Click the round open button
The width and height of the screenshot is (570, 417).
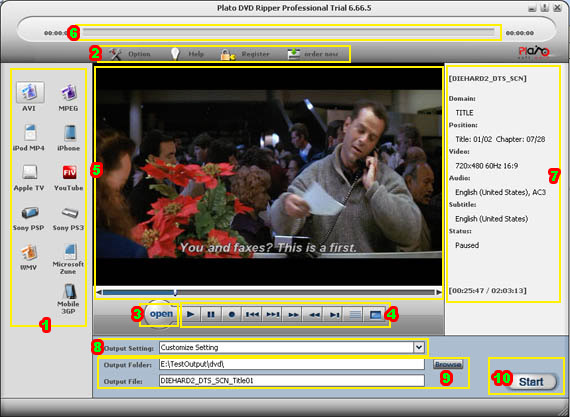pos(161,314)
